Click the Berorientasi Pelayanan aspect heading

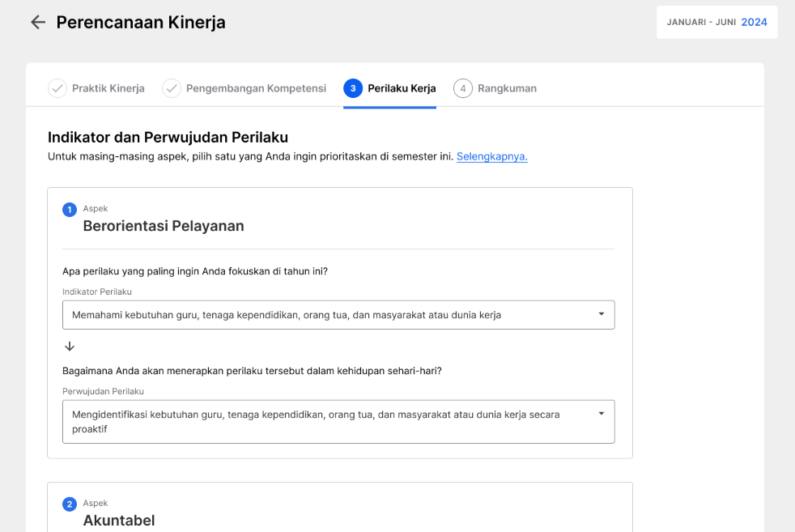tap(164, 226)
